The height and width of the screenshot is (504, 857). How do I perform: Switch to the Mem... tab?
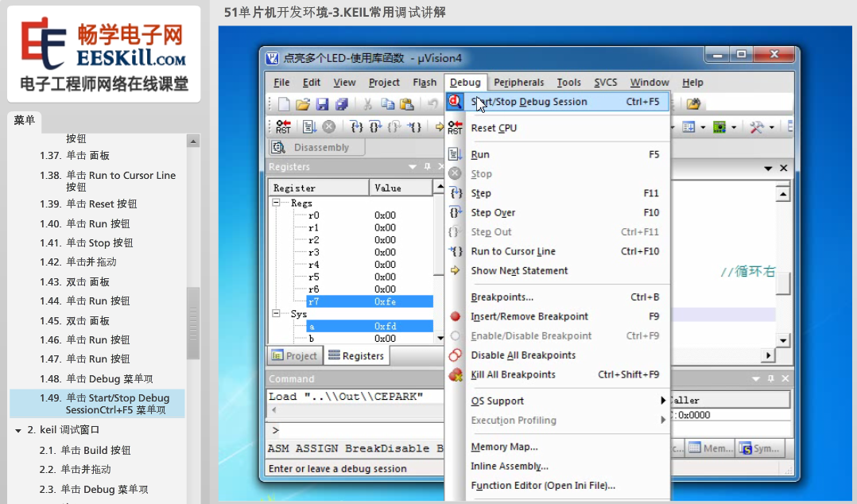point(710,448)
